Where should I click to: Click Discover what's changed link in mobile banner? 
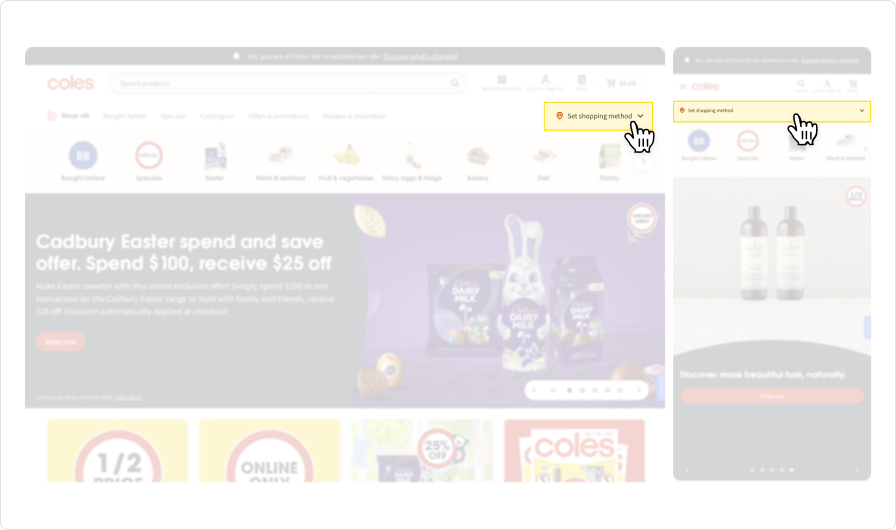tap(829, 60)
